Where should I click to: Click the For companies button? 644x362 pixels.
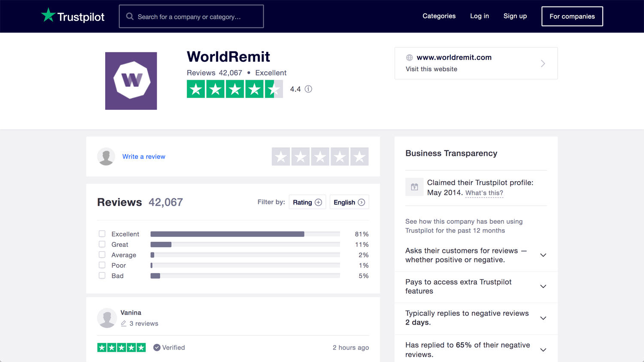point(572,16)
